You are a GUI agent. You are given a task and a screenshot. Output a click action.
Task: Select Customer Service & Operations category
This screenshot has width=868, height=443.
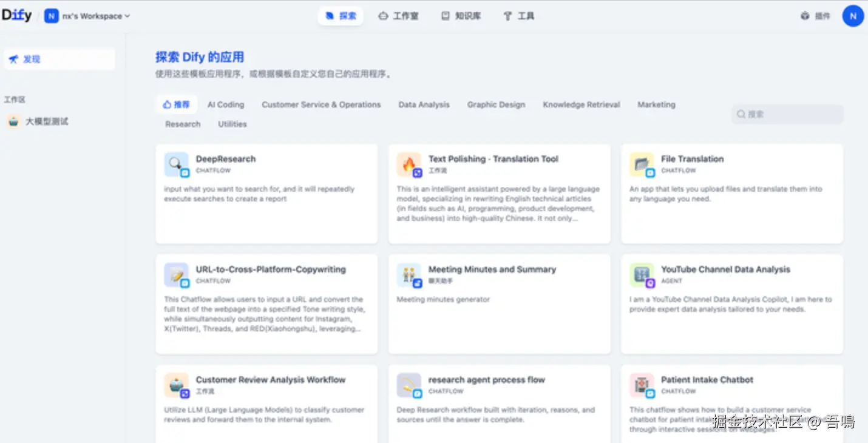(x=321, y=104)
